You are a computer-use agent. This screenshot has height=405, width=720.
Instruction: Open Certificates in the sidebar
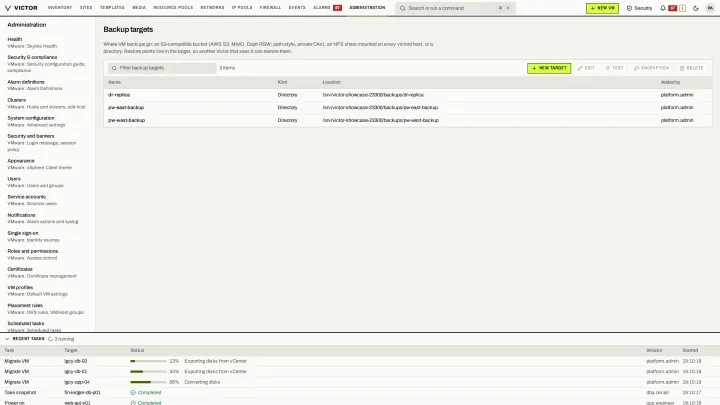tap(47, 272)
